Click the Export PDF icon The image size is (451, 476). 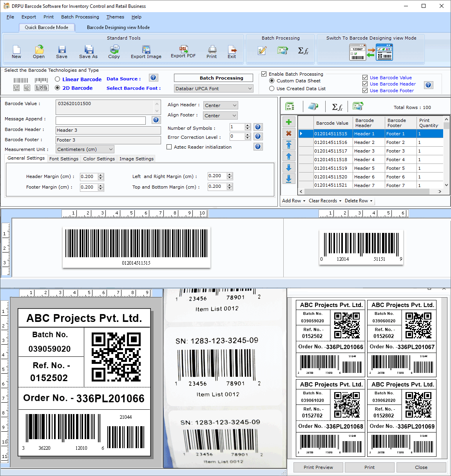(x=183, y=49)
